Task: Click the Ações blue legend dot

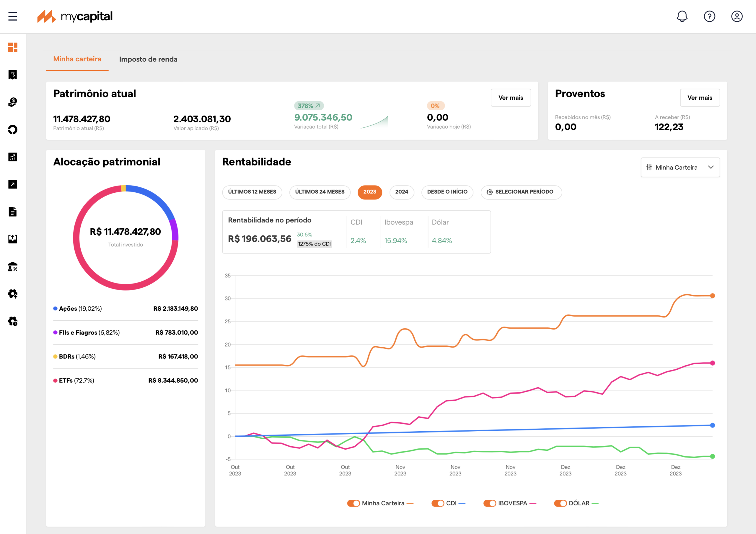Action: tap(55, 308)
